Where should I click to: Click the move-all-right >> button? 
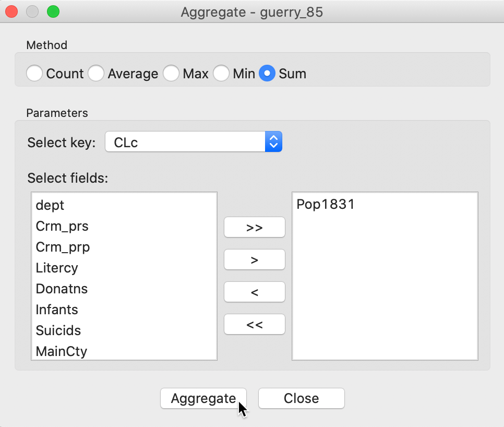tap(254, 227)
